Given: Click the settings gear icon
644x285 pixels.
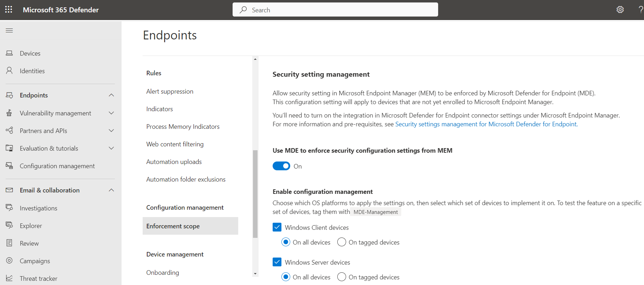Looking at the screenshot, I should 620,9.
